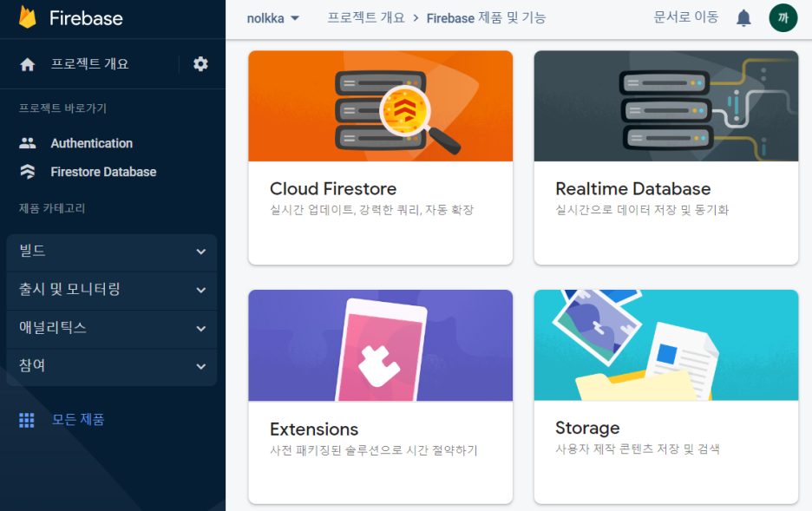Open project settings gear icon

200,63
